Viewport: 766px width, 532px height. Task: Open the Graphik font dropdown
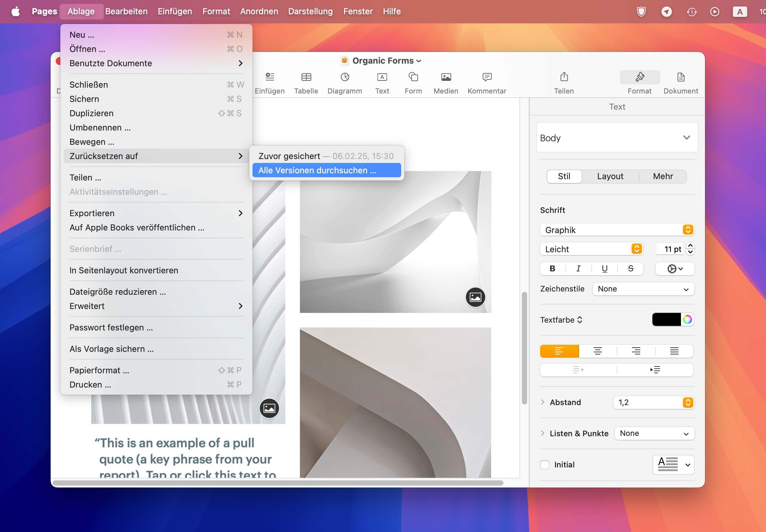(617, 230)
